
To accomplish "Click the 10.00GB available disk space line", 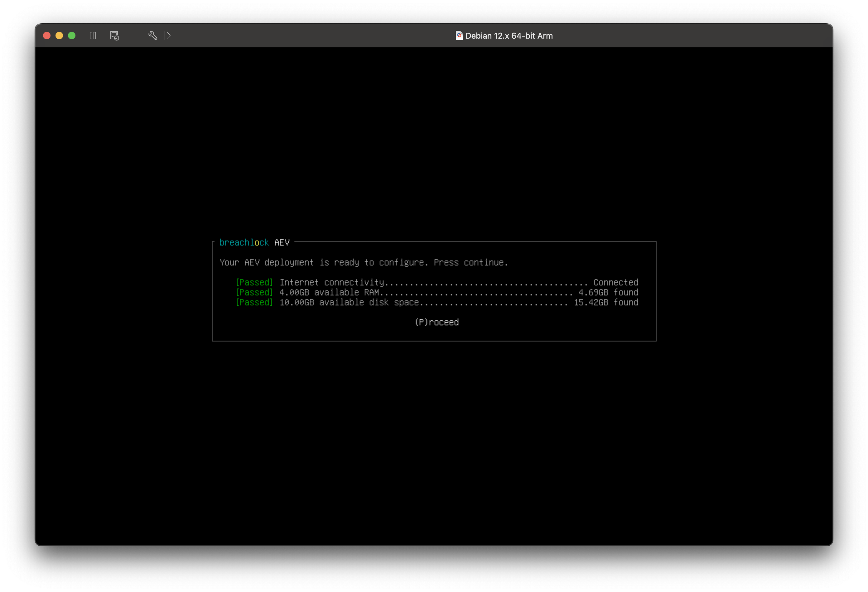I will point(436,302).
